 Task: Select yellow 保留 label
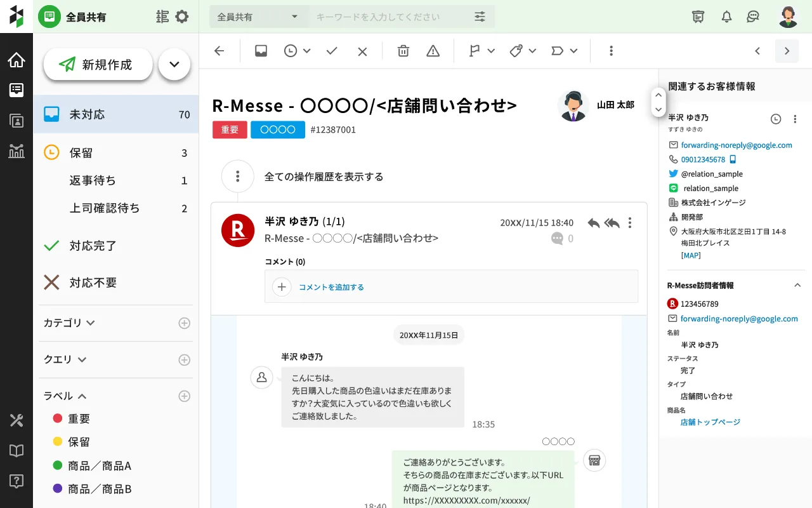(x=72, y=441)
